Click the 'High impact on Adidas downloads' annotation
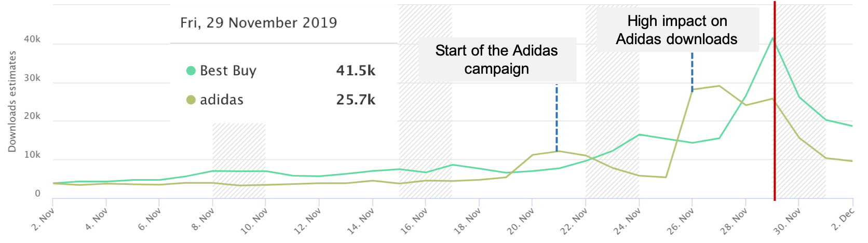The height and width of the screenshot is (243, 868). (677, 30)
